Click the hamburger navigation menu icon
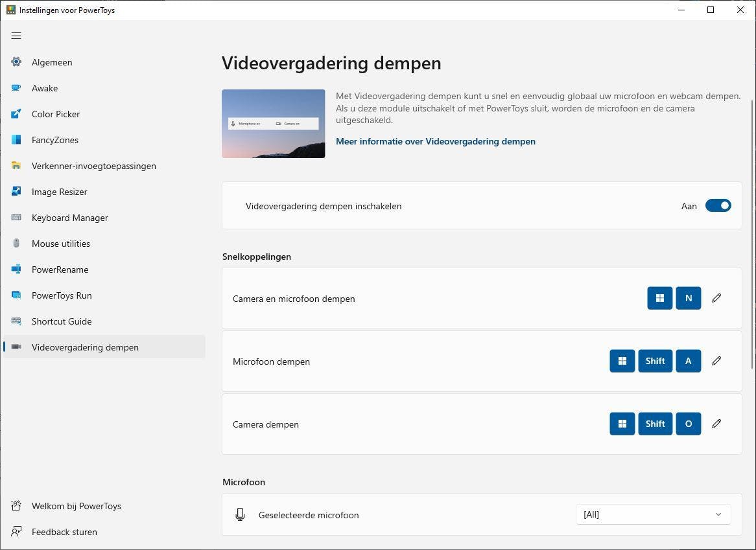This screenshot has height=550, width=756. click(x=16, y=36)
